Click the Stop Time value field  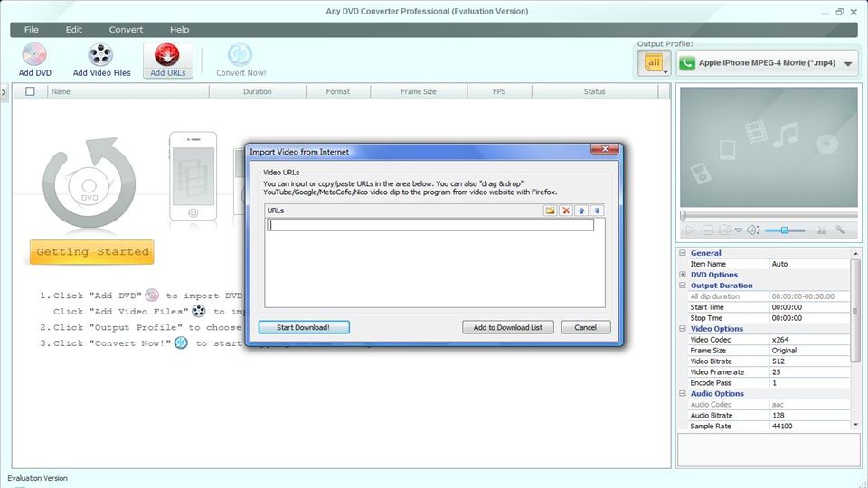[x=809, y=318]
